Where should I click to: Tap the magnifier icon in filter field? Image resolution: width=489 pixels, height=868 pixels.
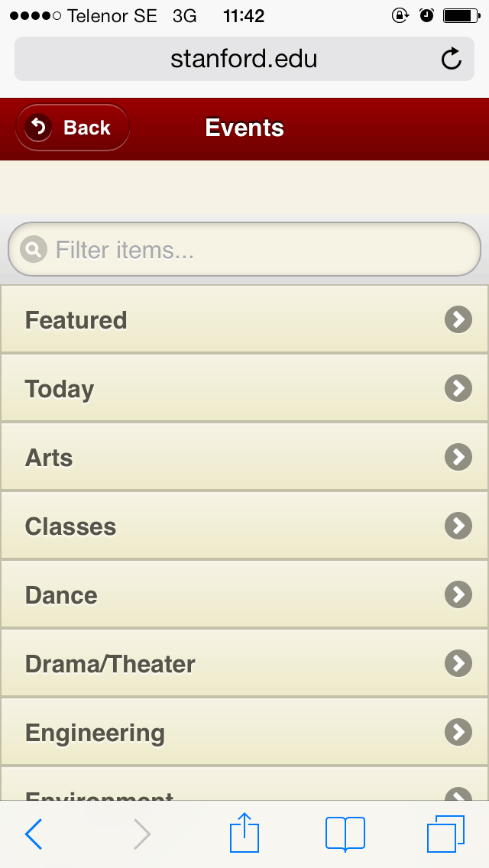[34, 249]
